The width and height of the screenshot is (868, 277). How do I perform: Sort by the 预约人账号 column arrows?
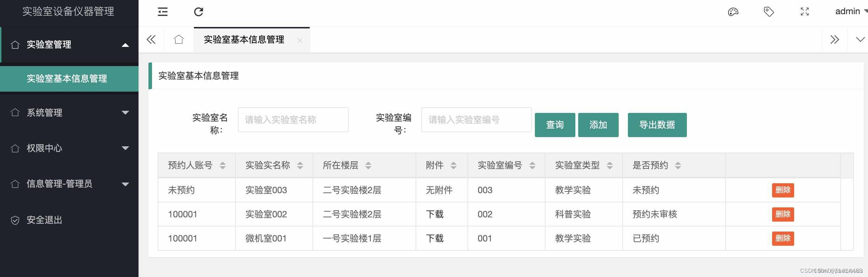point(223,165)
